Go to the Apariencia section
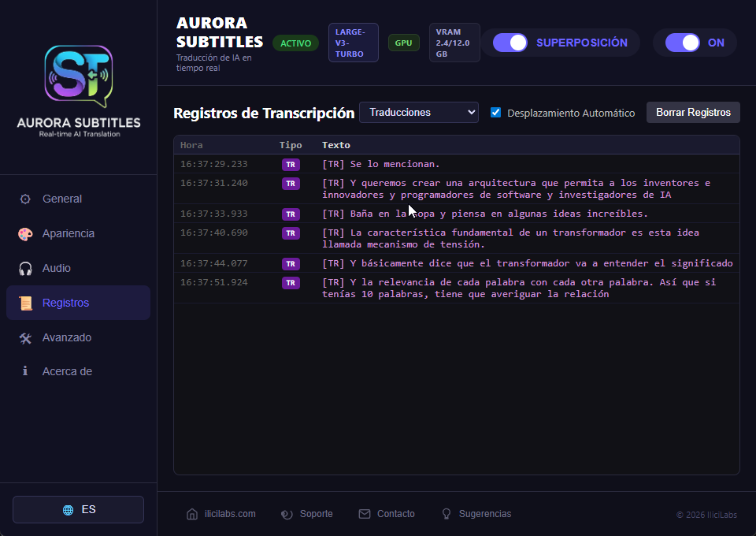 [78, 233]
